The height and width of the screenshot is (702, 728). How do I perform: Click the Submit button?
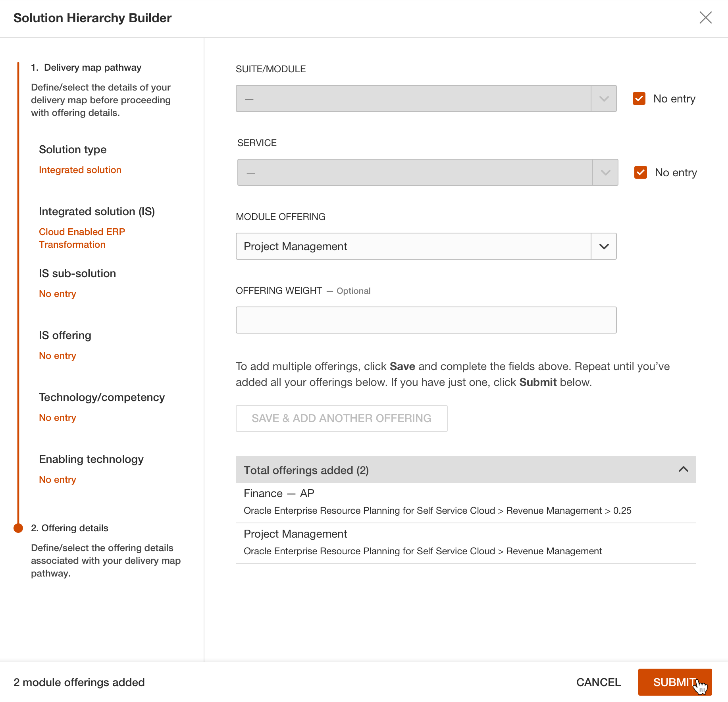pos(675,682)
